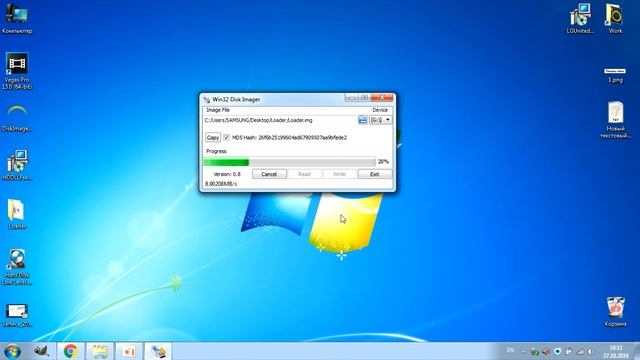
Task: Select the Vegas Pro 13.0 desktop shortcut
Action: click(17, 71)
